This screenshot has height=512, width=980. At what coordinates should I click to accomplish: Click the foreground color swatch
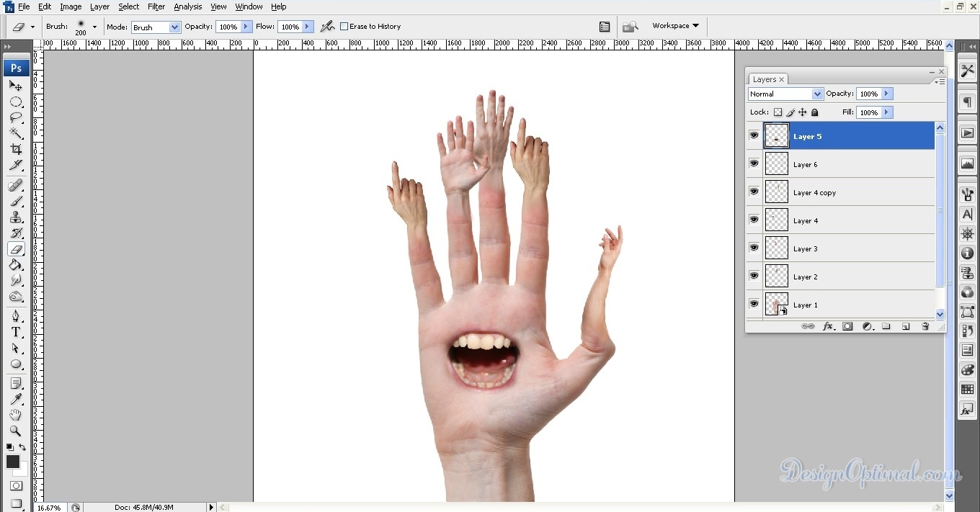click(13, 462)
